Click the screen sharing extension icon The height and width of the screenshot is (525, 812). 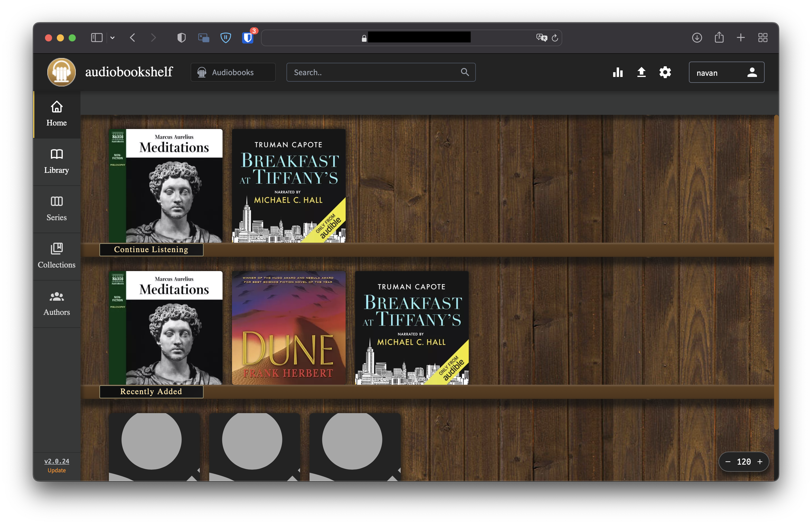click(204, 38)
